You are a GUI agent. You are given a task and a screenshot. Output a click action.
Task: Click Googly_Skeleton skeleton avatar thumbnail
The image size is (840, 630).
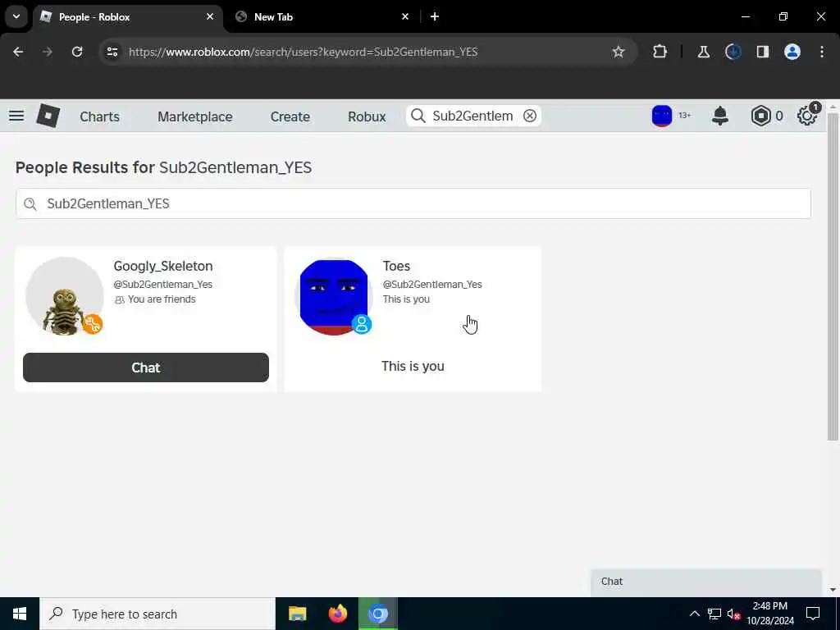[x=64, y=295]
